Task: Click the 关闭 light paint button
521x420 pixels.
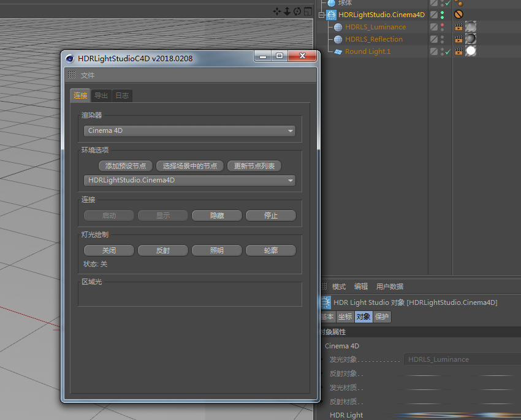Action: [109, 250]
